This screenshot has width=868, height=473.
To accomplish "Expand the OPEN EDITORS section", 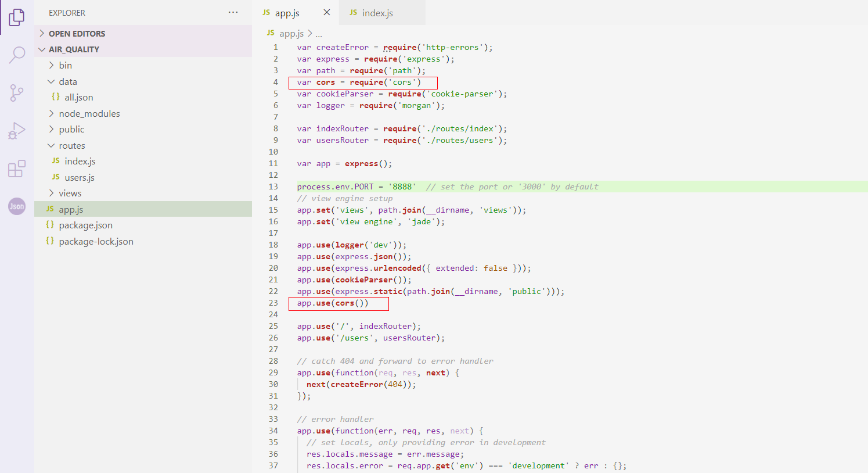I will pos(42,33).
